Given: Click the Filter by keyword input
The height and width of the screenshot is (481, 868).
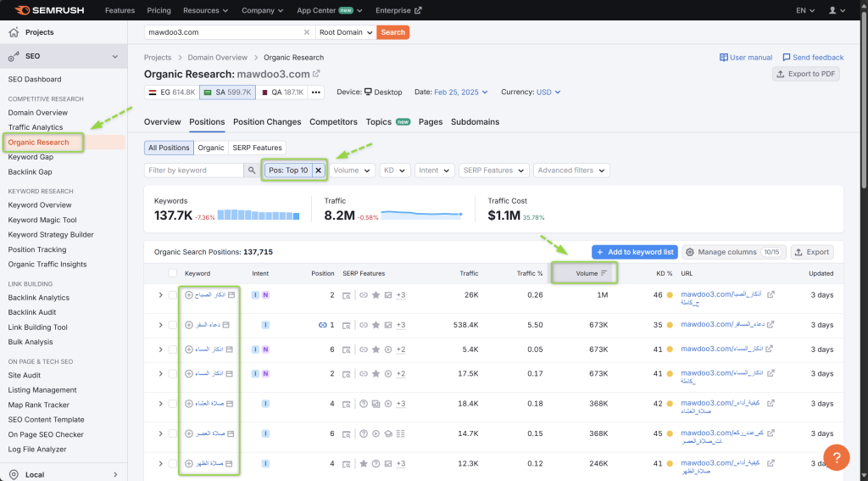Looking at the screenshot, I should click(x=194, y=171).
